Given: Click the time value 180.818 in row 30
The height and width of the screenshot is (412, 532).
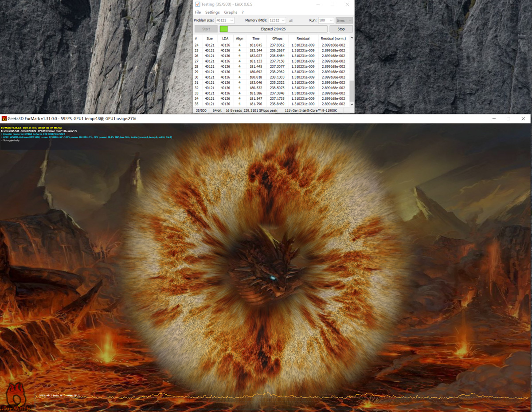Looking at the screenshot, I should coord(256,77).
